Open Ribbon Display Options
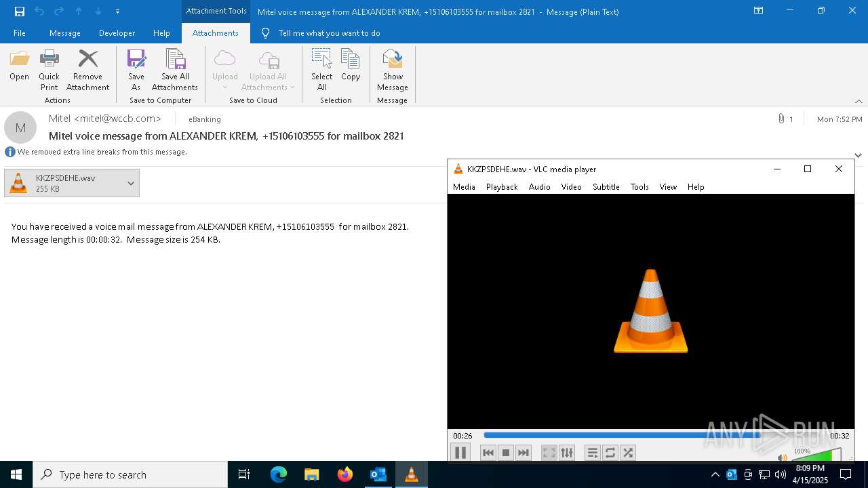The image size is (868, 488). tap(759, 11)
